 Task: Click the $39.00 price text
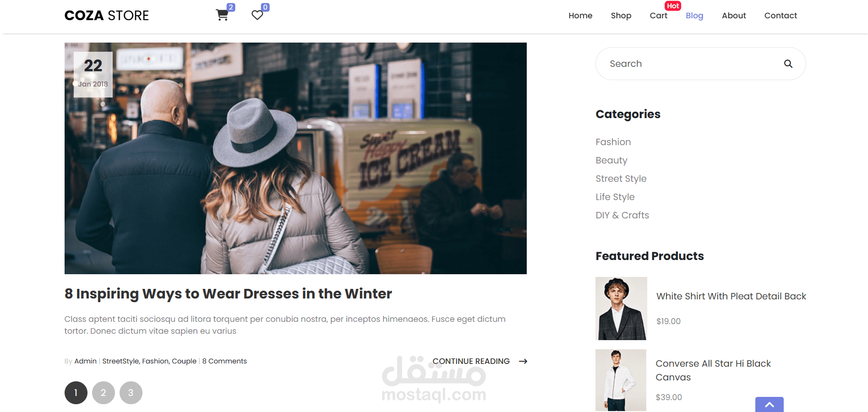(669, 397)
